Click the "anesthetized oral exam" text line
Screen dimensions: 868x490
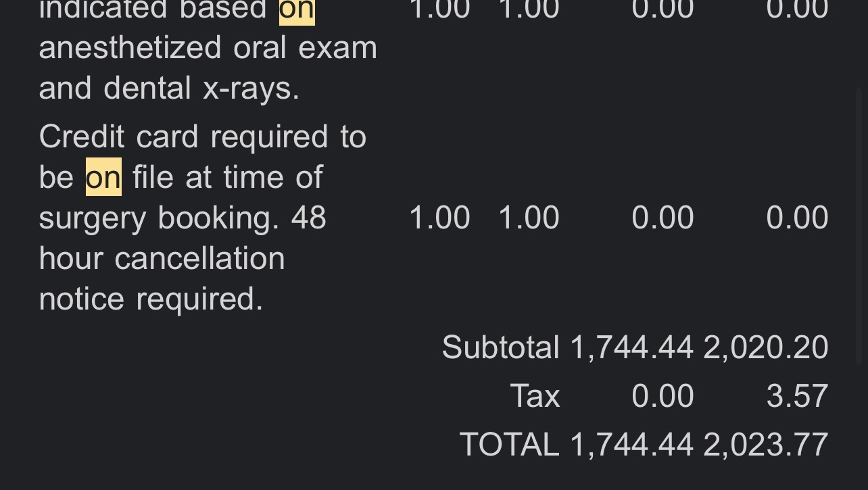tap(208, 47)
